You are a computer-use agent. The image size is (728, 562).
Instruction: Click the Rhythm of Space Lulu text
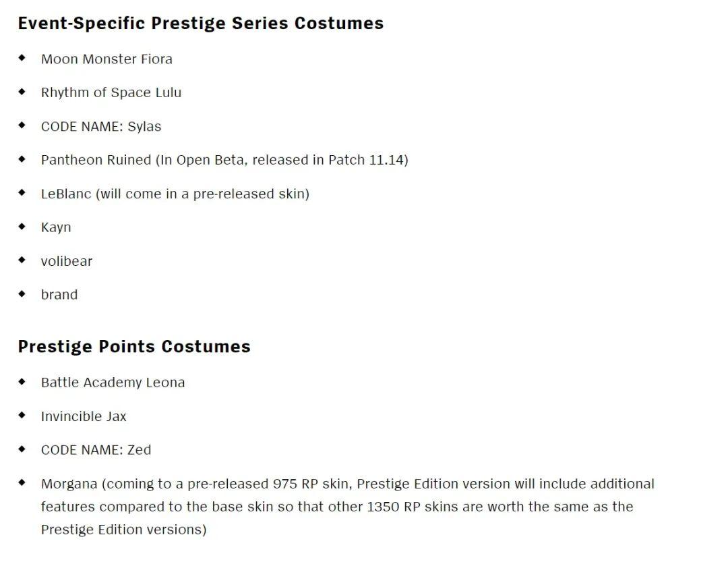pos(111,92)
